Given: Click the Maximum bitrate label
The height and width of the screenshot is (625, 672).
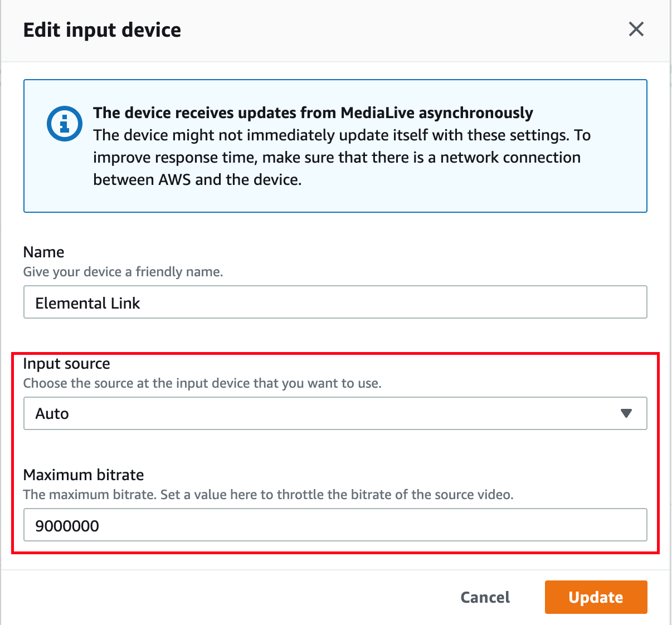Looking at the screenshot, I should (84, 475).
